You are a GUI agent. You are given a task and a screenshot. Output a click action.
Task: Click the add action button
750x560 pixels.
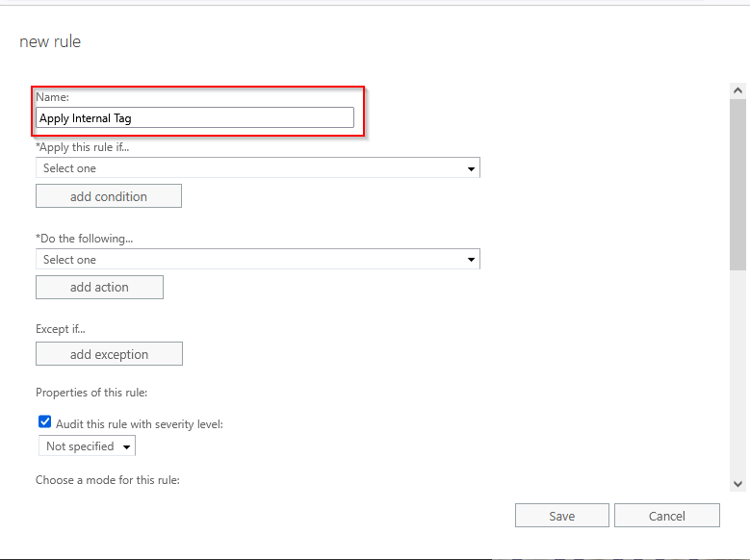coord(99,287)
